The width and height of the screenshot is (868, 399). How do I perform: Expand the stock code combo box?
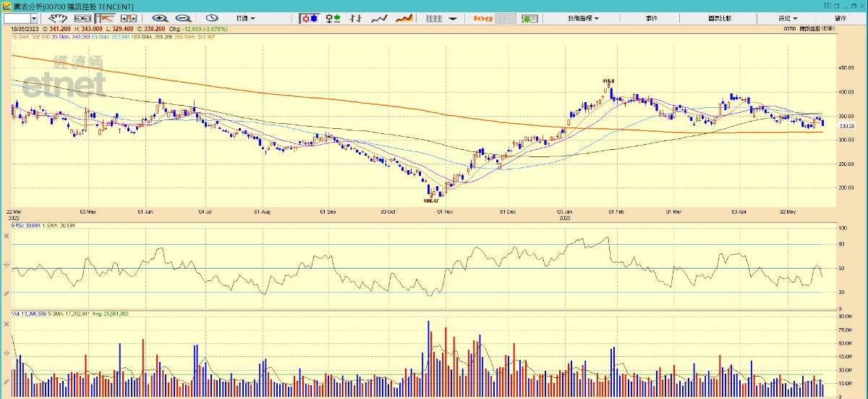point(35,18)
